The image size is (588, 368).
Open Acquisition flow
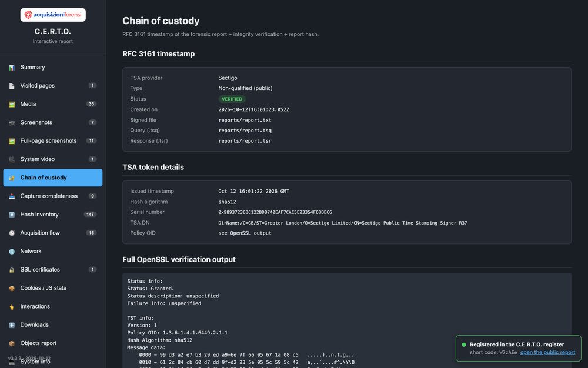[x=53, y=232]
